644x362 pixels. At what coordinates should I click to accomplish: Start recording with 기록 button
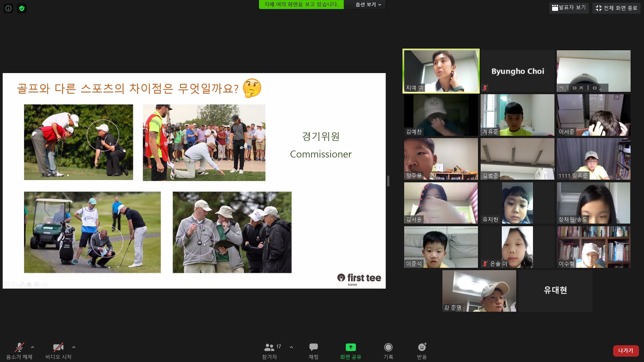pos(388,351)
